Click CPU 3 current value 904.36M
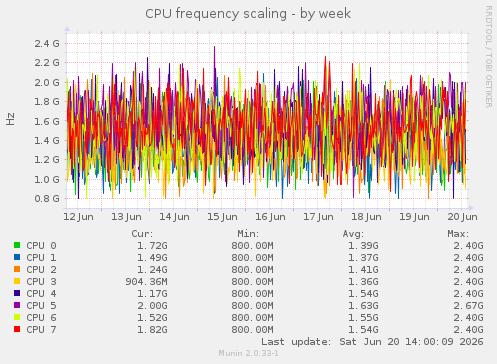 (146, 282)
